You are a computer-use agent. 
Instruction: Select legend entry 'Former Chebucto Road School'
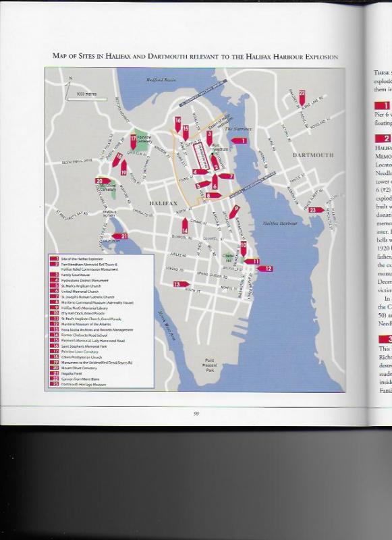point(79,335)
